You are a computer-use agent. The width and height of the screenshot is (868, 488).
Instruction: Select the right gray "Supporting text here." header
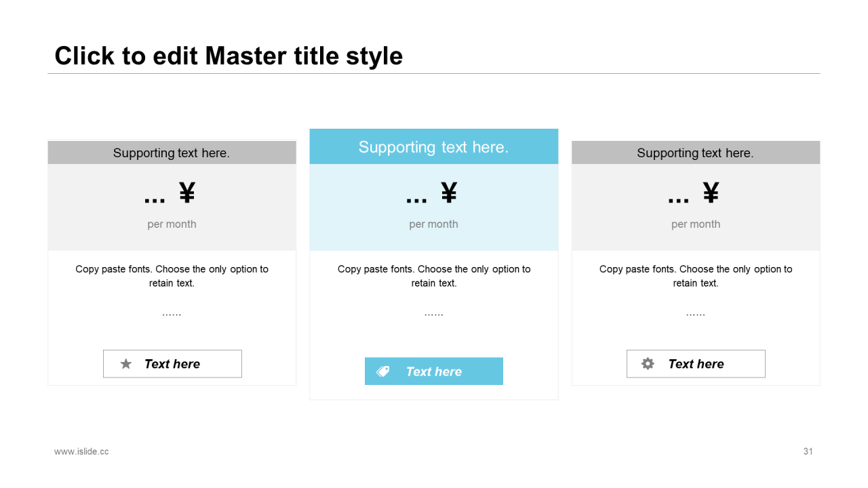(695, 153)
